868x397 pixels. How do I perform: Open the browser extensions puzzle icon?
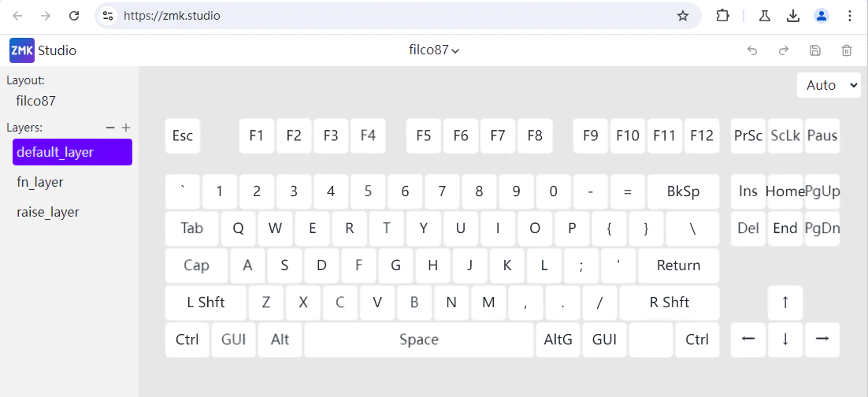click(722, 16)
